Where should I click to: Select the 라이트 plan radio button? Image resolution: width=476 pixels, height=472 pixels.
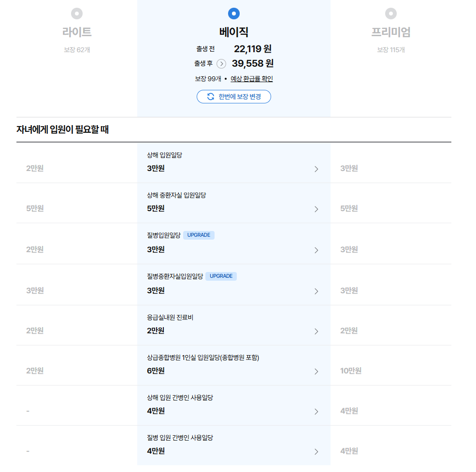coord(76,13)
